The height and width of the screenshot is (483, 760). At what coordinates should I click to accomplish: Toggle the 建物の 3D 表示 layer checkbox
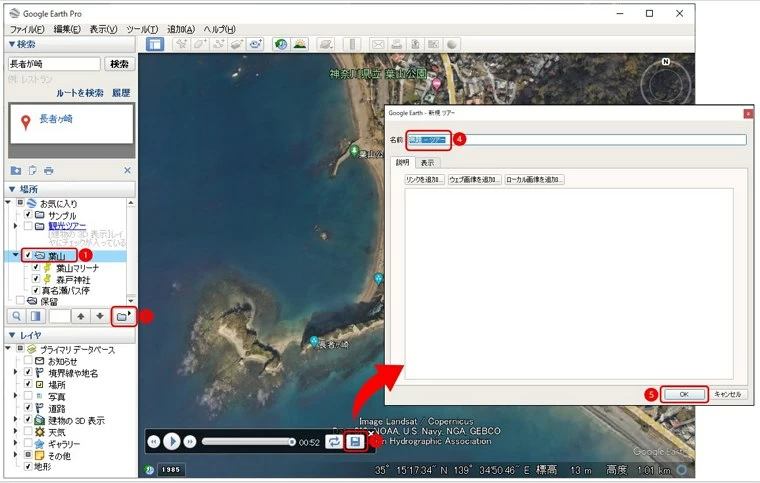(x=28, y=420)
